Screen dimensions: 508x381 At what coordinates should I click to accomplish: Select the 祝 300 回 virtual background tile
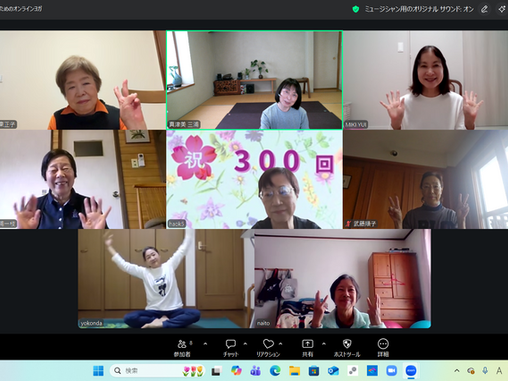(254, 179)
